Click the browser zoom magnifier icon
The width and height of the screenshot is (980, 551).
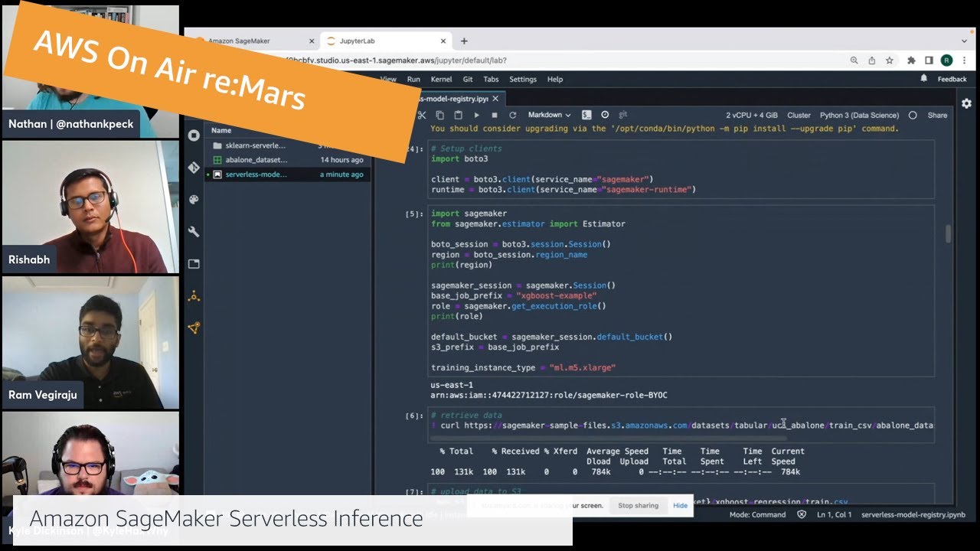coord(854,60)
